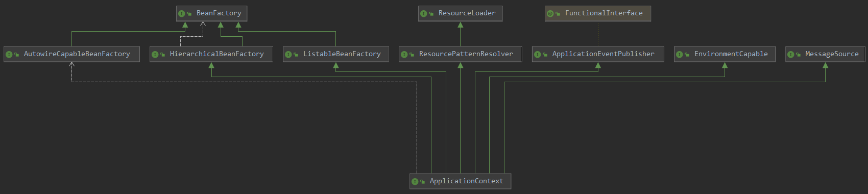Select the ListableBeanFactory node label

point(342,54)
